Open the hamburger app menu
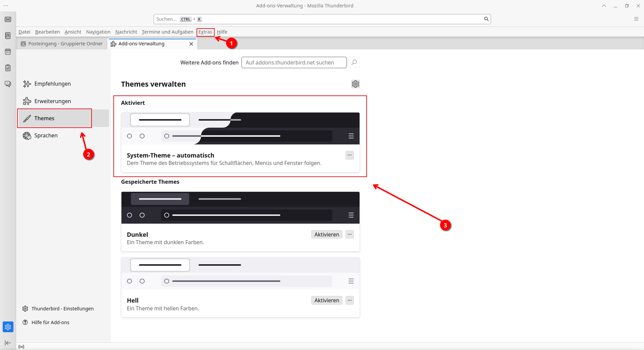The width and height of the screenshot is (644, 350). click(x=636, y=19)
